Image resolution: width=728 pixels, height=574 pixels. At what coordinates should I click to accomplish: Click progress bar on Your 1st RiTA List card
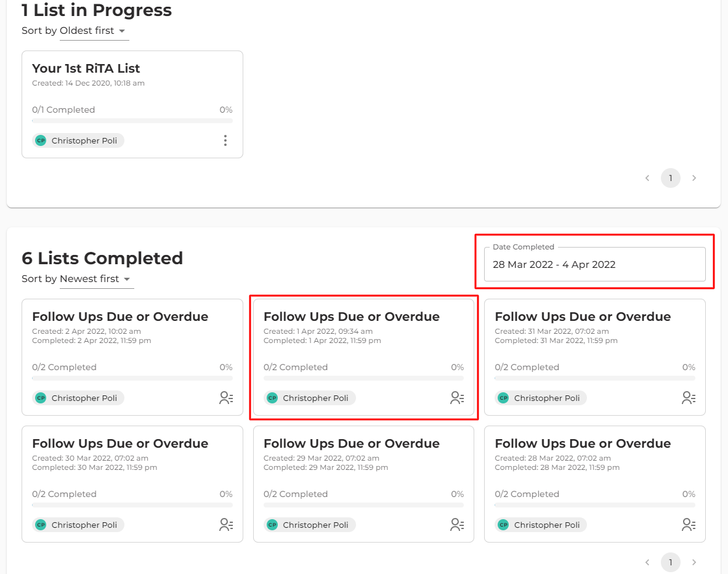click(x=132, y=121)
